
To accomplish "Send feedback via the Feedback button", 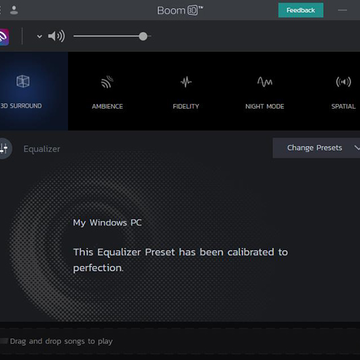I will [x=301, y=10].
